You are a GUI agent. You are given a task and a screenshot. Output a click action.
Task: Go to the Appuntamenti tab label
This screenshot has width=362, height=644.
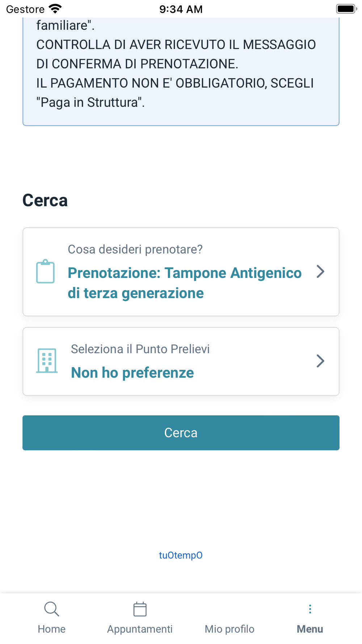point(140,629)
